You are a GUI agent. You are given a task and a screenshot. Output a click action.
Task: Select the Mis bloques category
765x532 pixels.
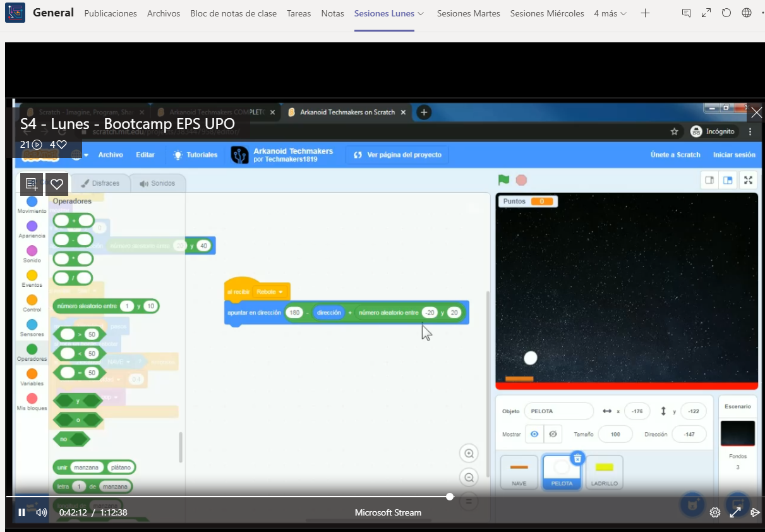[x=32, y=402]
